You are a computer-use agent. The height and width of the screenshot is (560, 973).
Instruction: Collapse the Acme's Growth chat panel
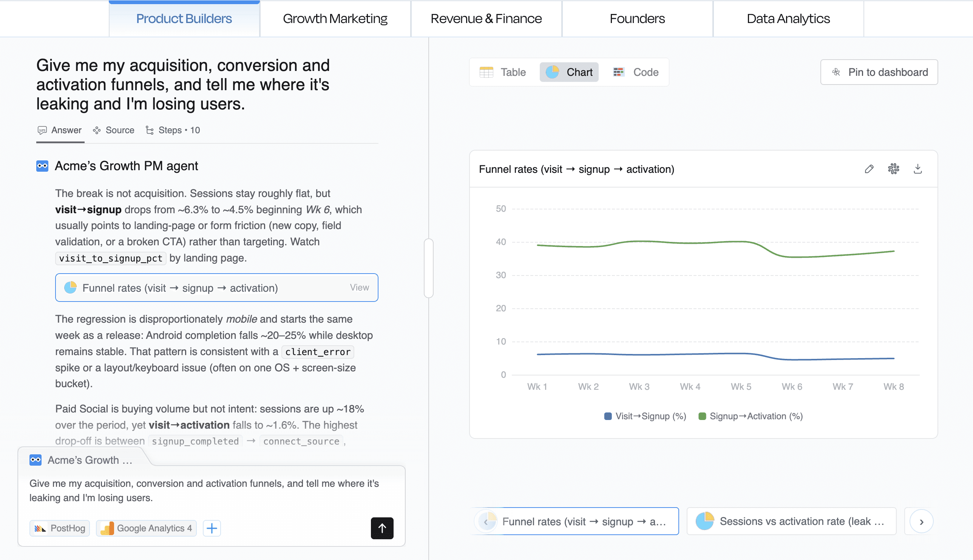tap(83, 460)
